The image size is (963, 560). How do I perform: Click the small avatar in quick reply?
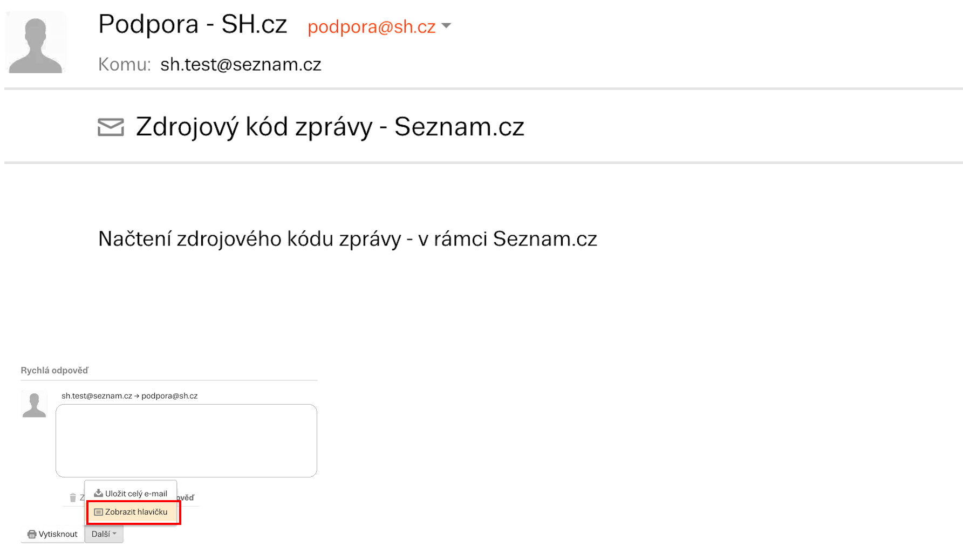[34, 404]
